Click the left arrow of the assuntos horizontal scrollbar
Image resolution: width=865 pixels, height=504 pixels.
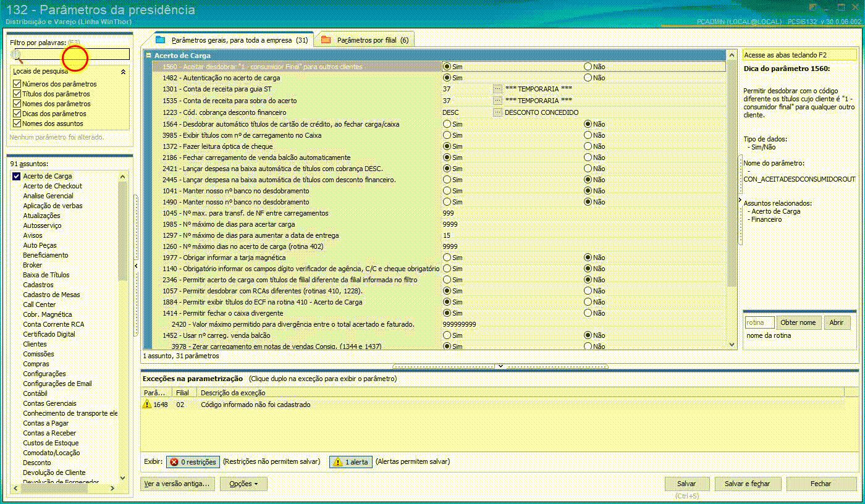[15, 488]
